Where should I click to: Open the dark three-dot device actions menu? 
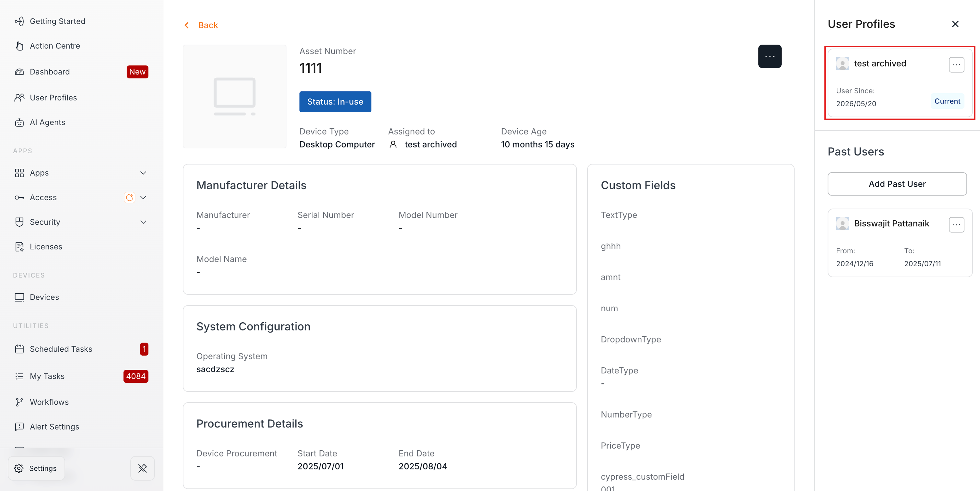pos(770,56)
